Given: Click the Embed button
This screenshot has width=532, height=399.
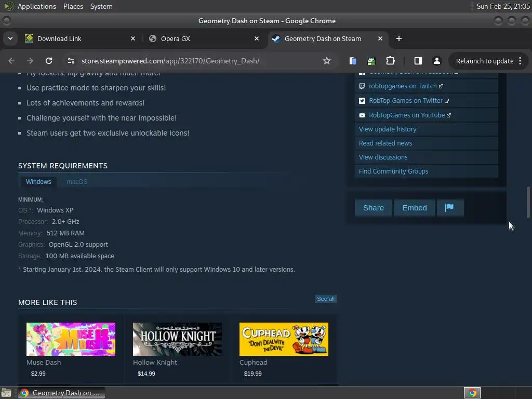Looking at the screenshot, I should click(414, 208).
